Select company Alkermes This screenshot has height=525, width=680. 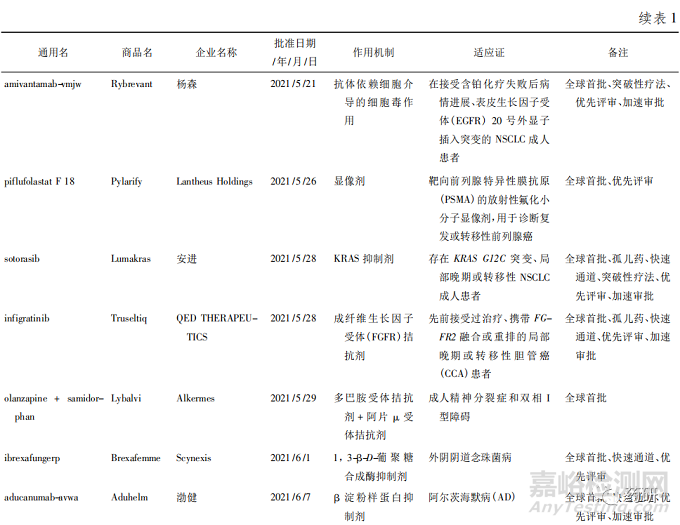coord(195,398)
